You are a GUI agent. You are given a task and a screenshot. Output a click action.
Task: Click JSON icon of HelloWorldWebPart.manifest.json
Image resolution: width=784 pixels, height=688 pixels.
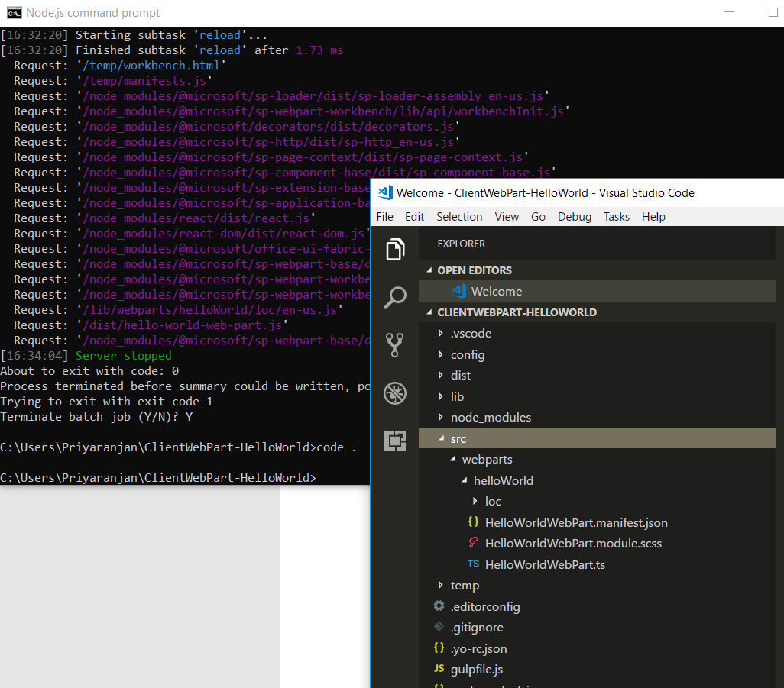473,522
